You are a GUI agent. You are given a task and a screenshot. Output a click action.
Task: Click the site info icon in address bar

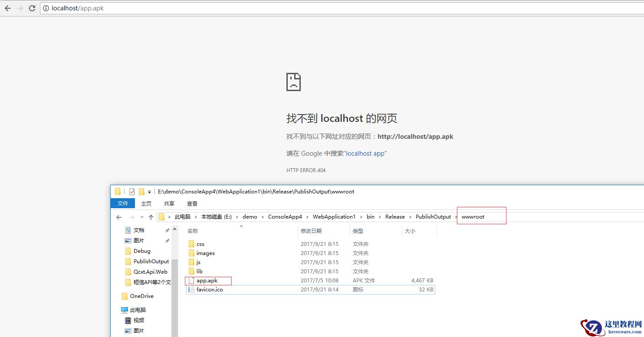(46, 8)
